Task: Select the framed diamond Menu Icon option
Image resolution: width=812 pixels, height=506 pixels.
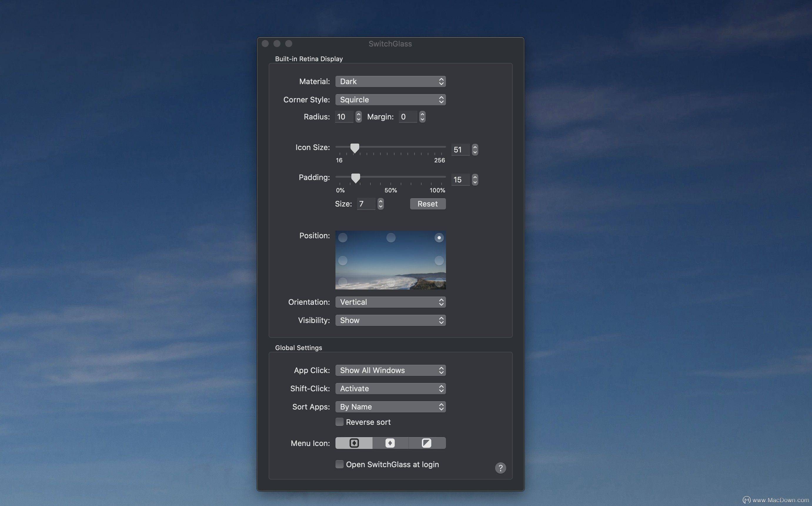Action: point(354,443)
